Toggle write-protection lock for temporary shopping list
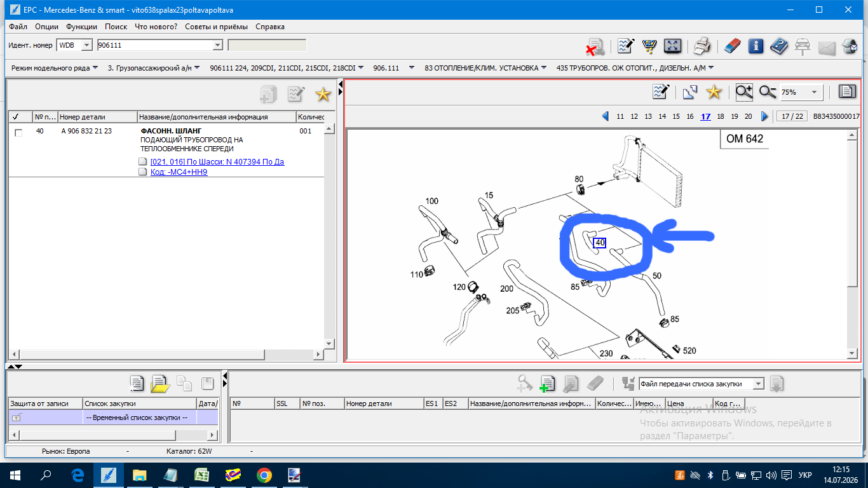Viewport: 868px width, 488px height. click(x=17, y=417)
